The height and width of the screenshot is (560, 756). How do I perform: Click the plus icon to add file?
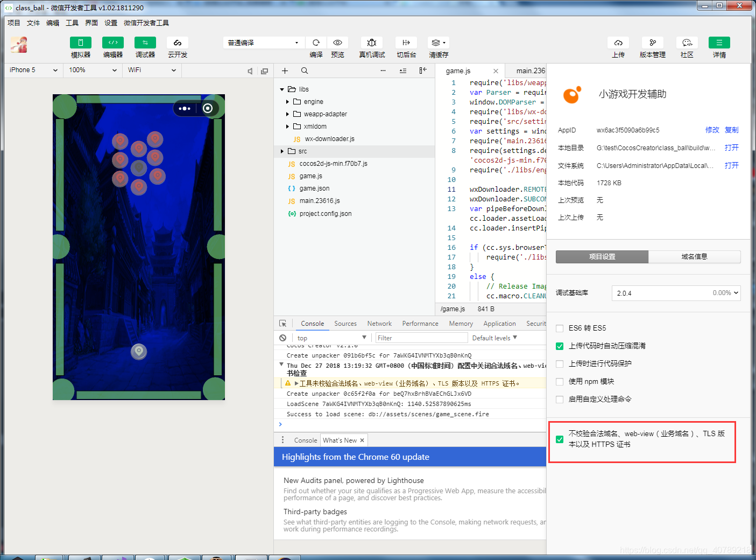[285, 71]
